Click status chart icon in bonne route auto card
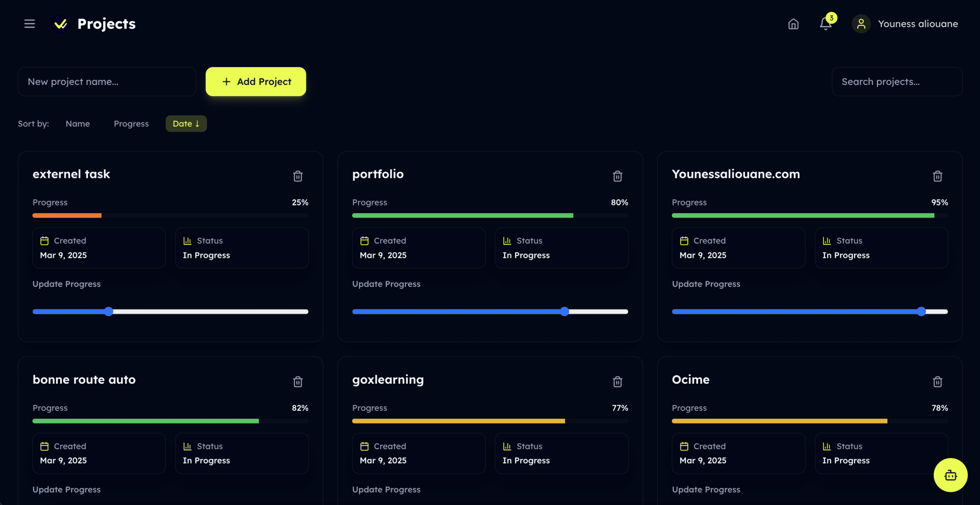 [187, 446]
